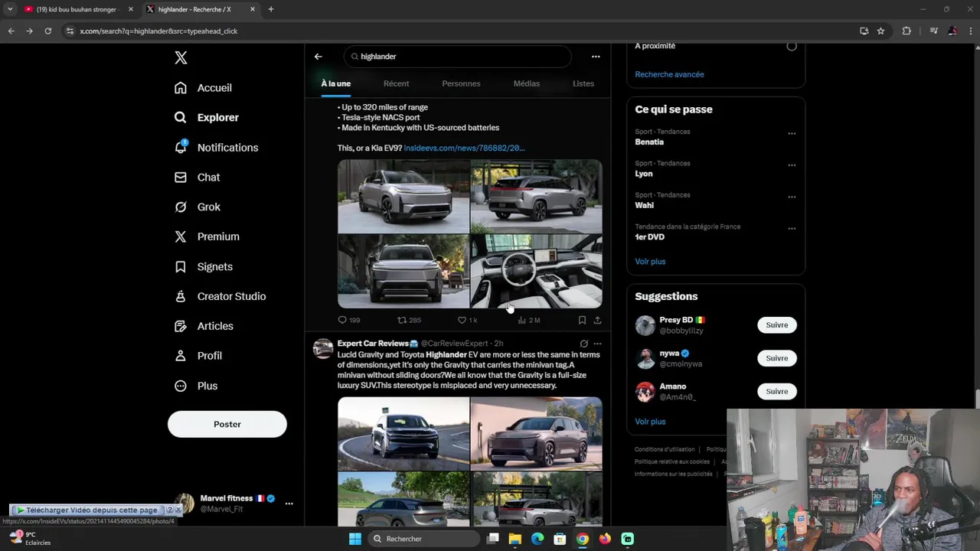
Task: Click the Poster button
Action: 227,424
